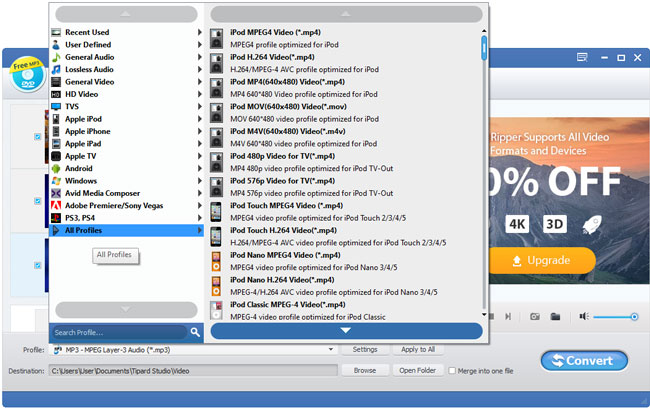This screenshot has width=650, height=409.
Task: Select the Apple iPad category
Action: (x=126, y=144)
